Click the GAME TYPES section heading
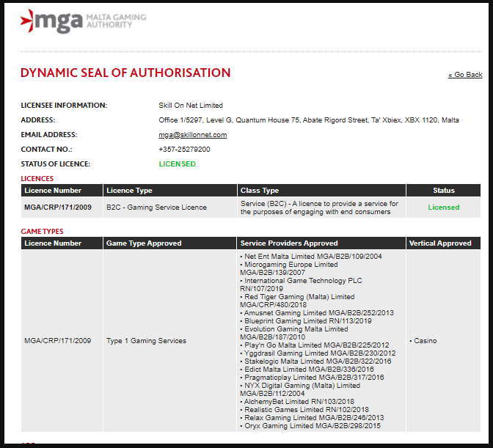This screenshot has height=448, width=493. tap(42, 231)
